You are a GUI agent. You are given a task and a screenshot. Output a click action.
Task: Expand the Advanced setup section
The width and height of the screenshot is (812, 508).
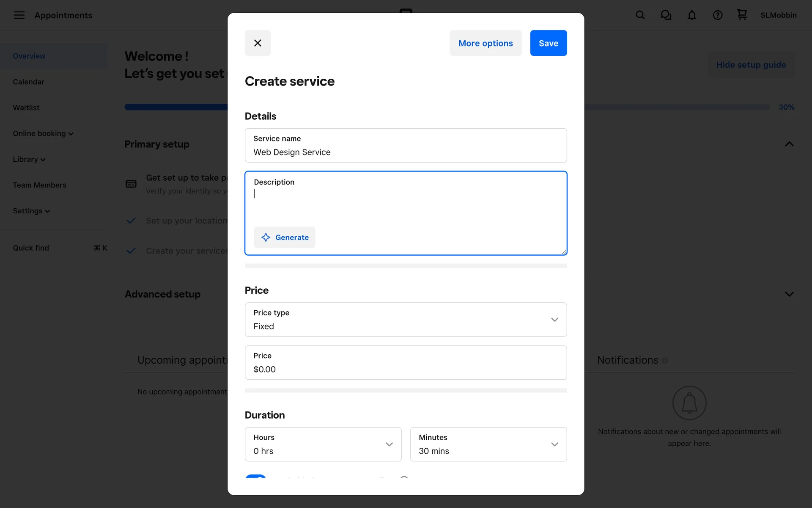(x=789, y=294)
